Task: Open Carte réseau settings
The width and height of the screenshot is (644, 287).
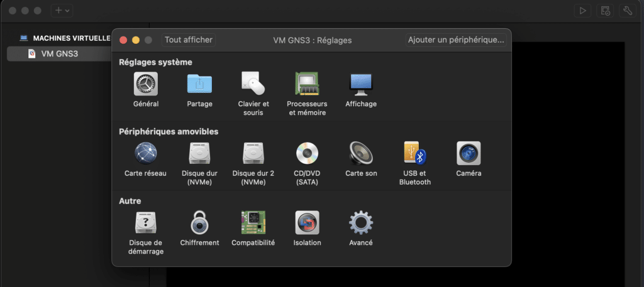Action: pos(145,153)
